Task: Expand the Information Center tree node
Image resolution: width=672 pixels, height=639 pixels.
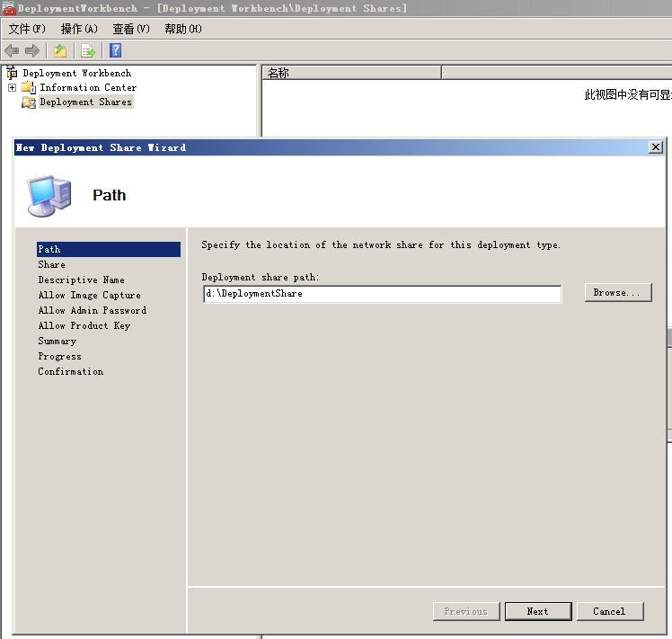Action: click(12, 87)
